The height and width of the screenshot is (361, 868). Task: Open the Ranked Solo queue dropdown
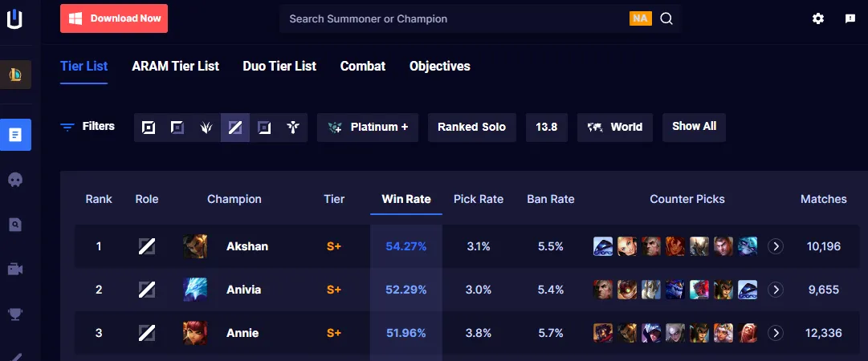(471, 128)
